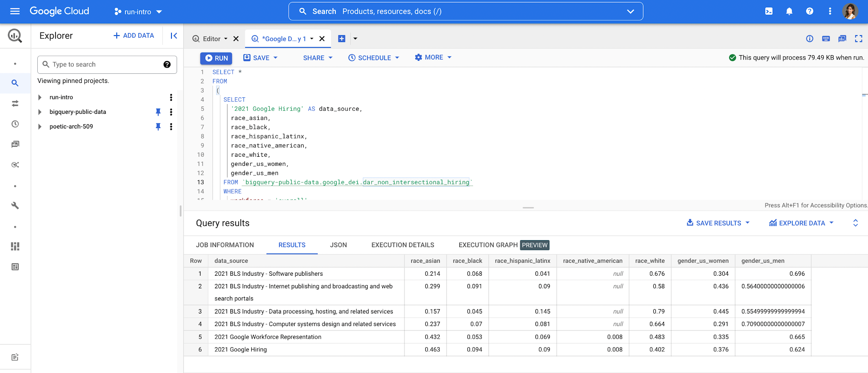This screenshot has height=373, width=868.
Task: Expand the search bar dropdown arrow
Action: pos(631,11)
